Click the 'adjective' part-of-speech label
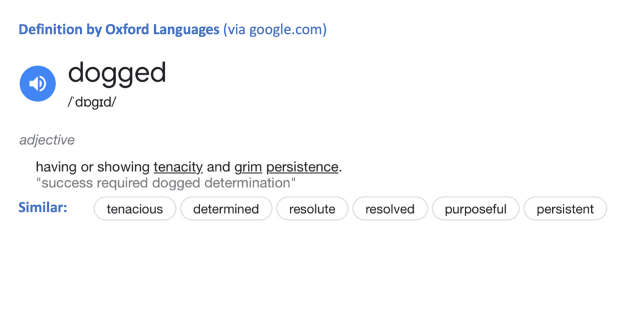Viewport: 644px width, 326px height. tap(47, 140)
